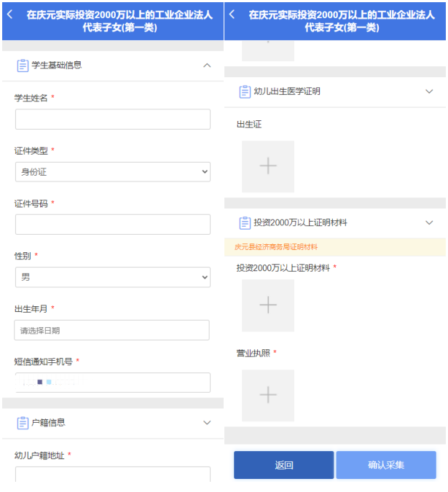Screen dimensions: 448x492
Task: Open the 出生年月 date picker field
Action: tap(112, 330)
